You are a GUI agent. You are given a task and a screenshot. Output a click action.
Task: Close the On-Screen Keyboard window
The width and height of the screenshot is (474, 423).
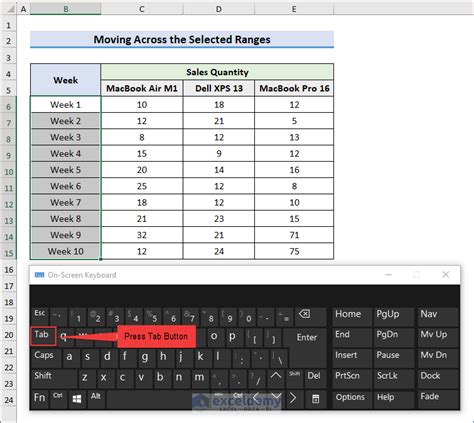tap(446, 275)
